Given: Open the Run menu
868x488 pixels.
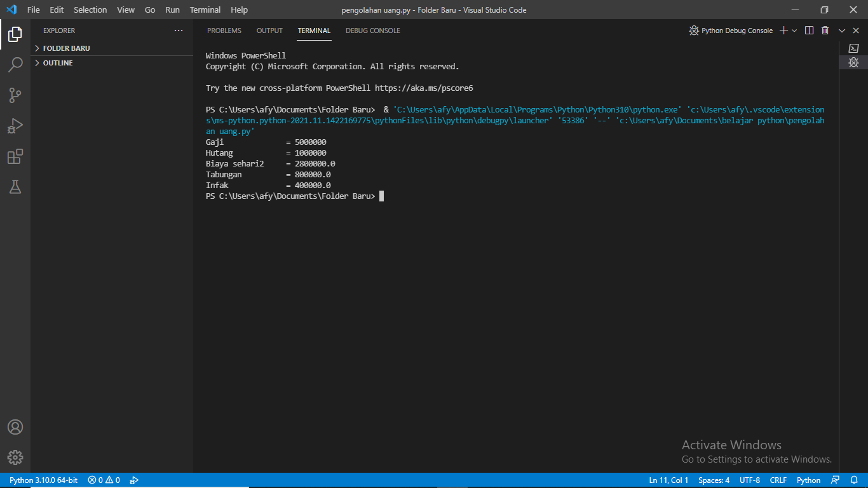Looking at the screenshot, I should pos(172,10).
